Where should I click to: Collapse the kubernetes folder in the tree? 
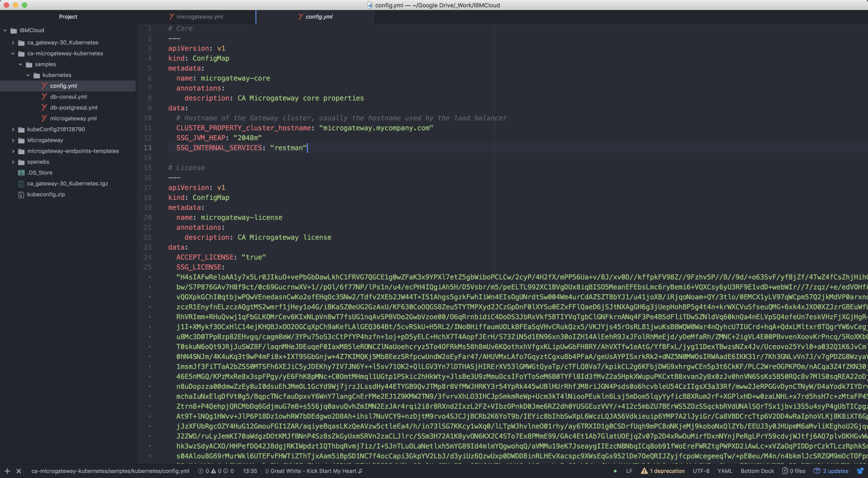point(28,75)
